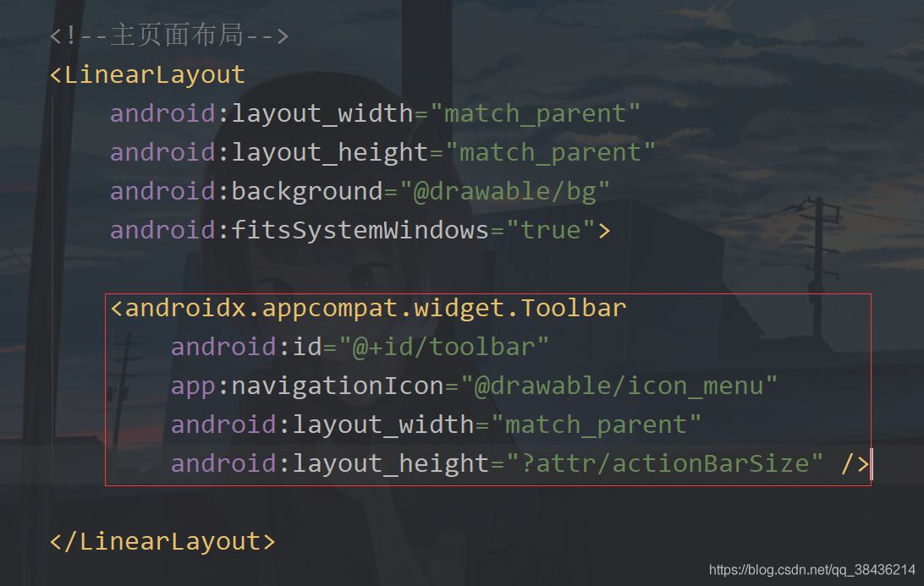Click the red highlight box around the Toolbar block
This screenshot has width=924, height=586.
(487, 292)
